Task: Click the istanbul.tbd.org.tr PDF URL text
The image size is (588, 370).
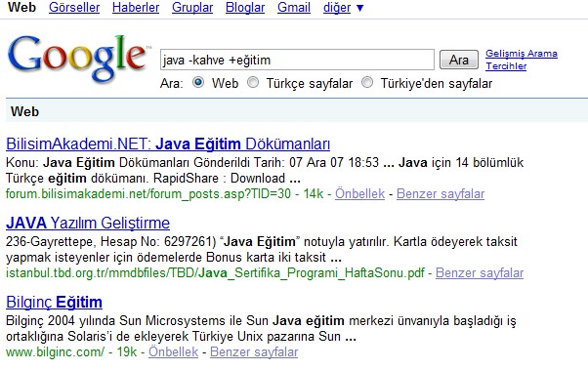Action: point(215,273)
